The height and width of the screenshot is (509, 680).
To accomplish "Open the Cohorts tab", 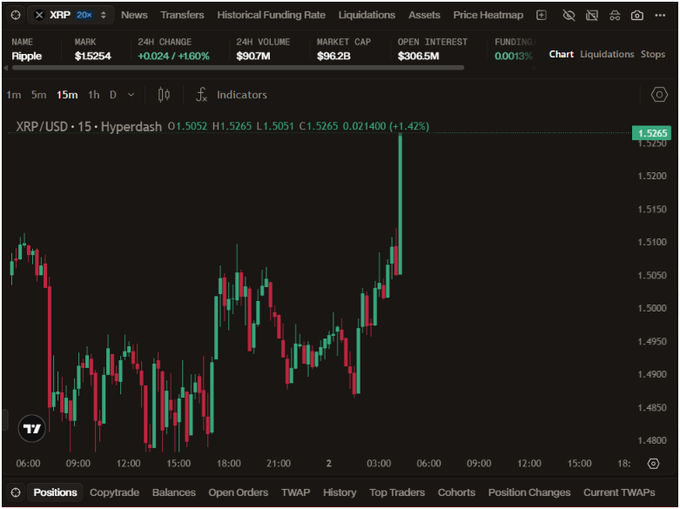I will coord(456,493).
